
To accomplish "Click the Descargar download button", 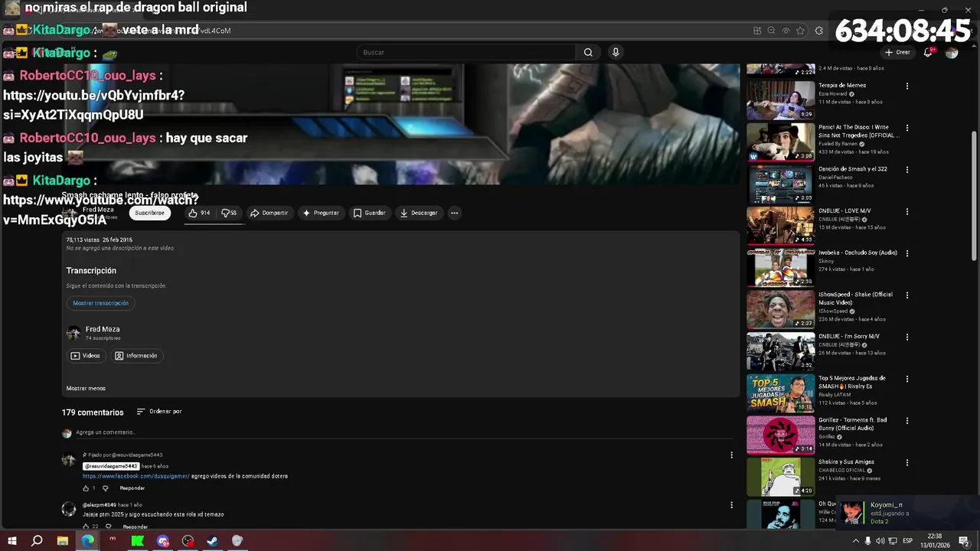I will 419,213.
